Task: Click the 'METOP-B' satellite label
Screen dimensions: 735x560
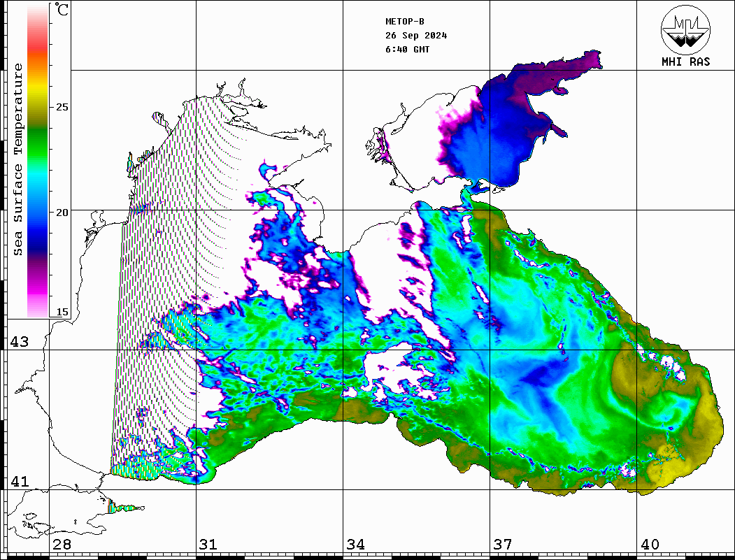Action: [x=404, y=21]
